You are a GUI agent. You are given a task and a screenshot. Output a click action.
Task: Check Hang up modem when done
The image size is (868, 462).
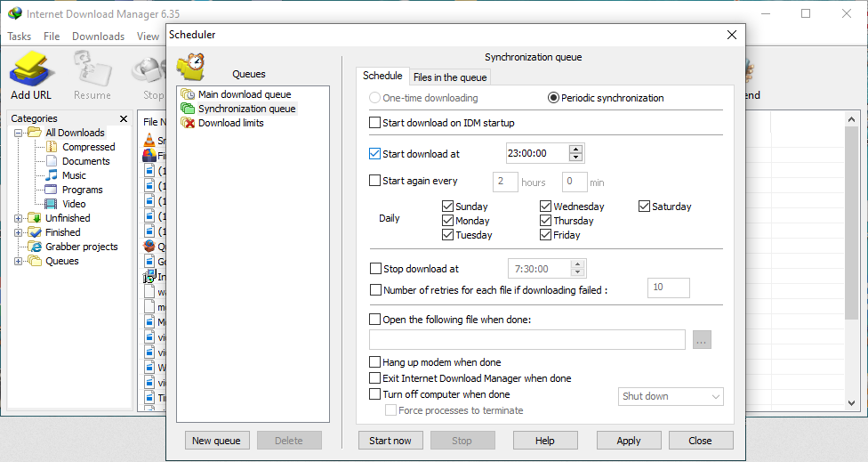[x=374, y=362]
